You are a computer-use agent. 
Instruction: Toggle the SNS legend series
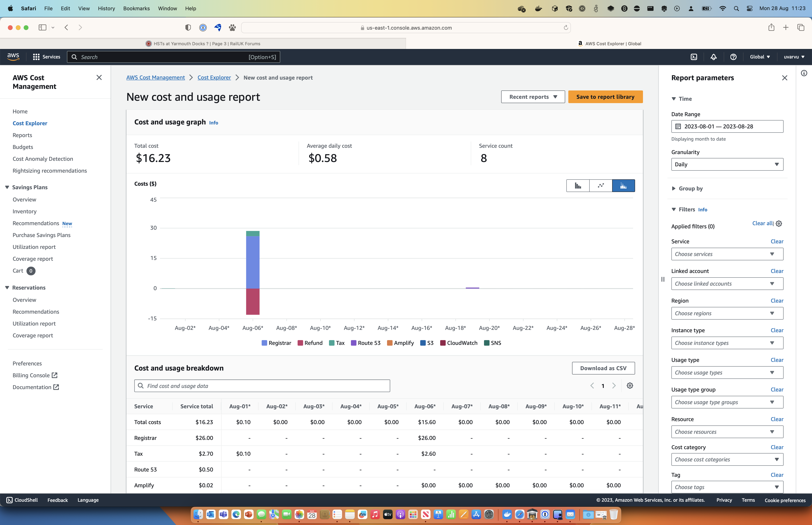pos(493,343)
